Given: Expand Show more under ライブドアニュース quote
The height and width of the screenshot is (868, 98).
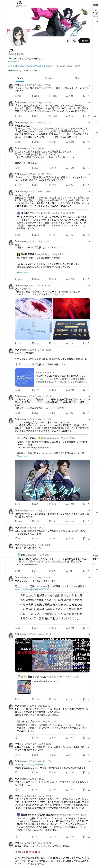Looking at the screenshot, I should (22, 456).
